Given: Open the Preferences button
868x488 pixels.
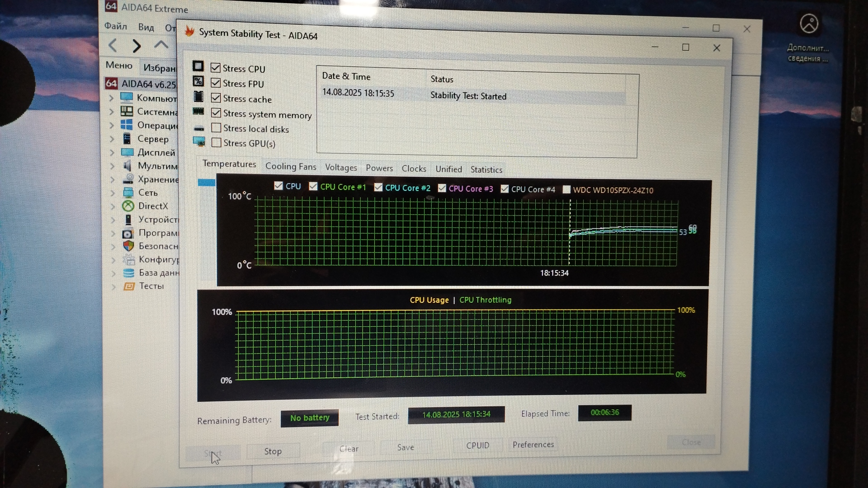Looking at the screenshot, I should (533, 445).
